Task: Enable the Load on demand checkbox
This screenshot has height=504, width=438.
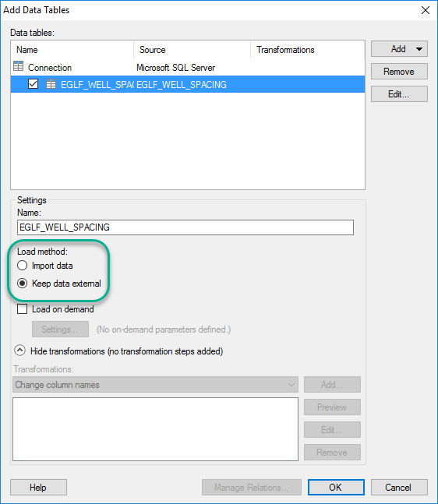Action: coord(22,309)
